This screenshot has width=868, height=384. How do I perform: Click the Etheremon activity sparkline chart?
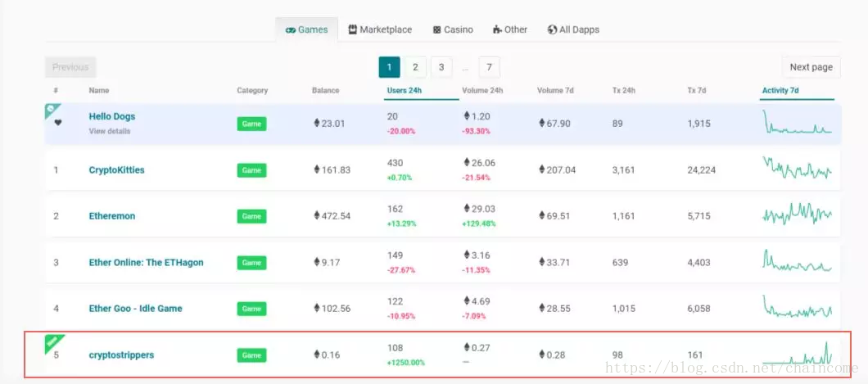pos(797,214)
